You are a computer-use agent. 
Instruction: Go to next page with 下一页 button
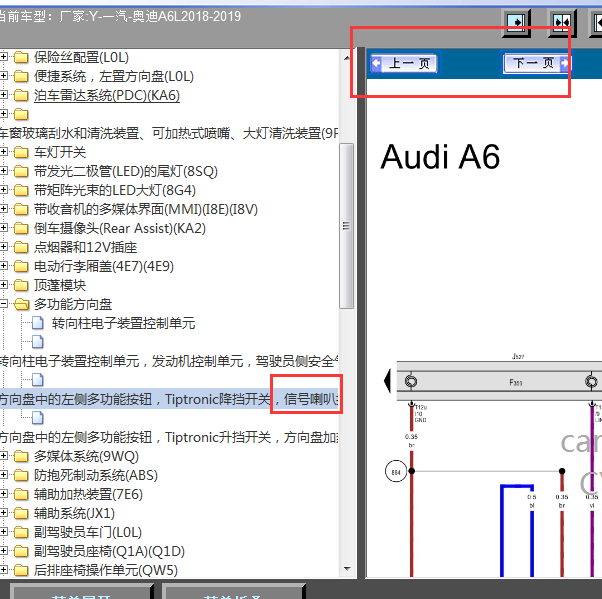[x=537, y=63]
